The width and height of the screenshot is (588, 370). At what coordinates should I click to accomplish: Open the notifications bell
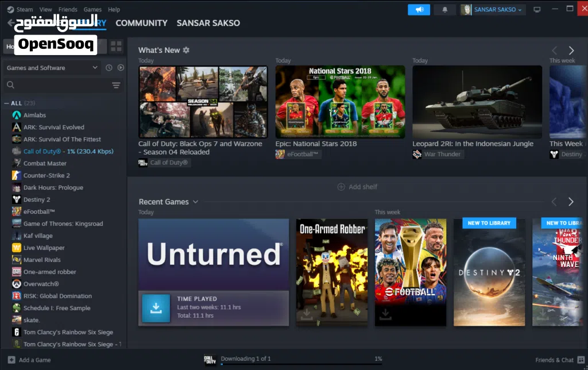[x=445, y=10]
